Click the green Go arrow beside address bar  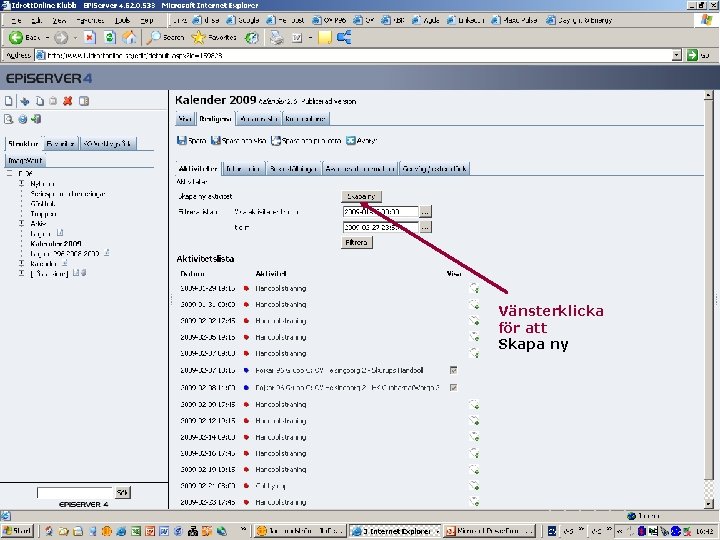pos(692,55)
